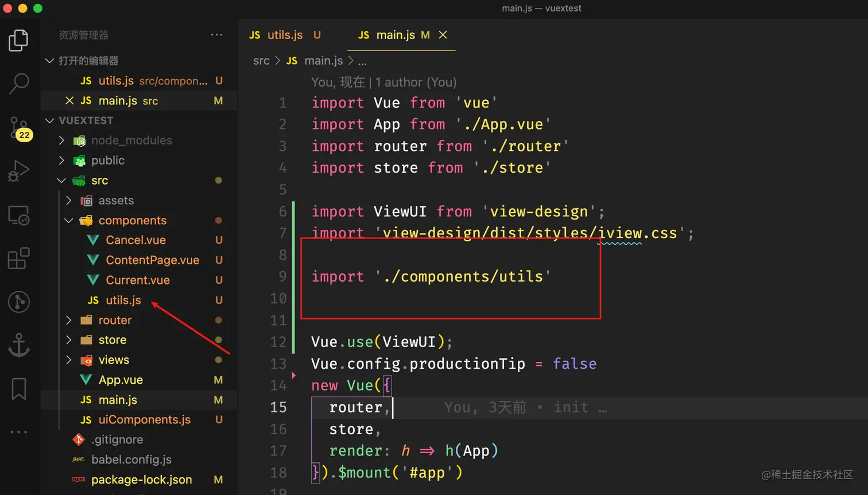Viewport: 868px width, 495px height.
Task: Click the 'false' value on line 13
Action: coord(575,364)
